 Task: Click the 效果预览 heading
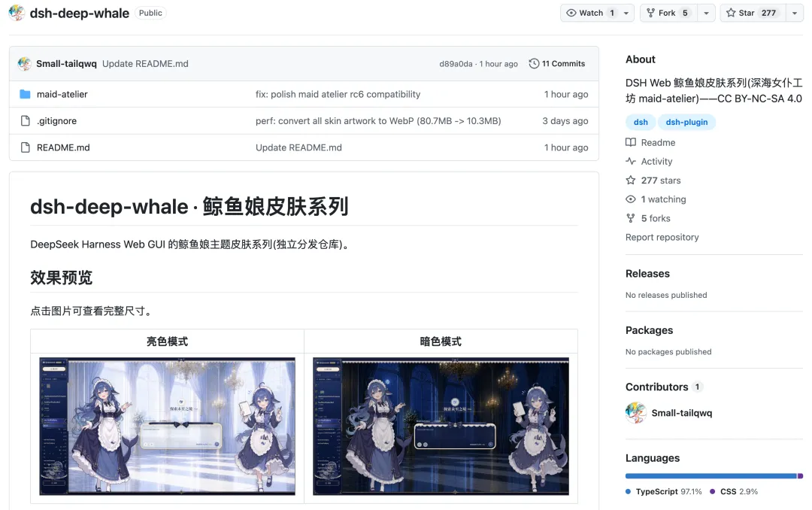[x=61, y=278]
